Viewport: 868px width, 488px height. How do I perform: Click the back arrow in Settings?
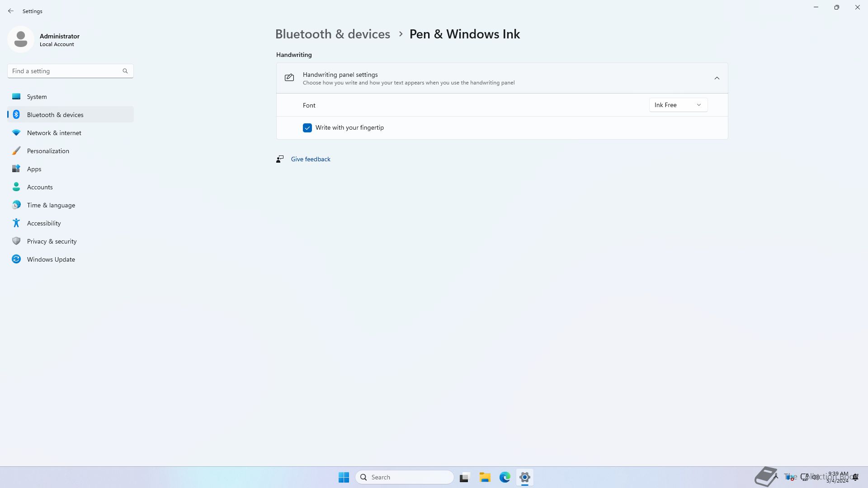[11, 11]
